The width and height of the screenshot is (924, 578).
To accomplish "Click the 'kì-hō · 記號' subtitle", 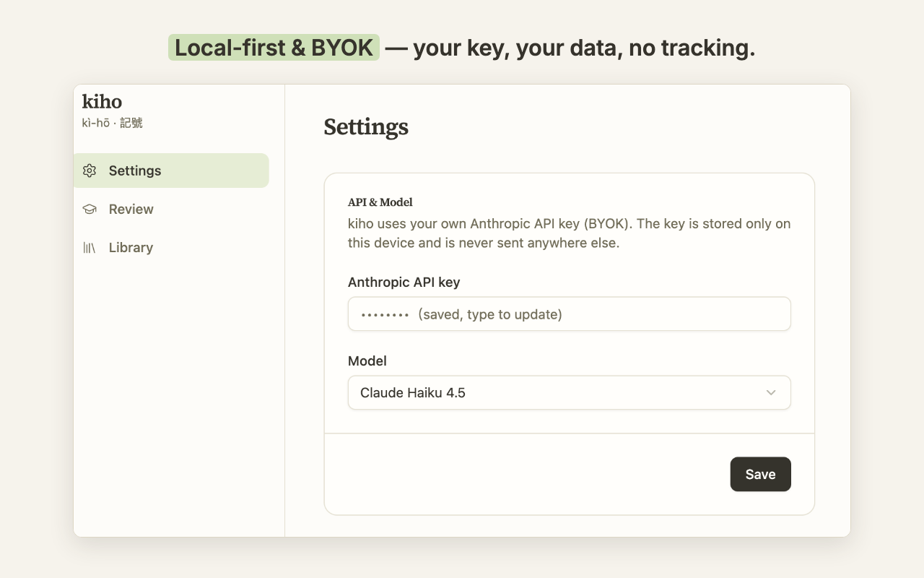I will (112, 123).
